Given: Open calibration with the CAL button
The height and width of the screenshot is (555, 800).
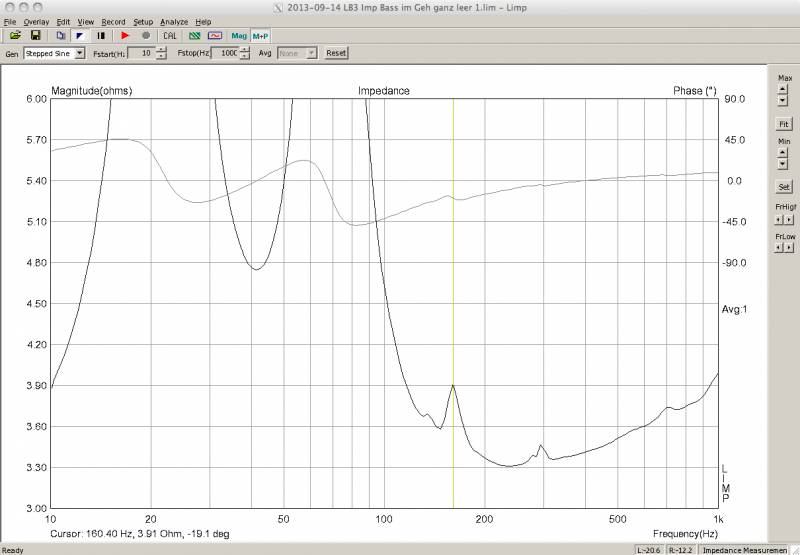Looking at the screenshot, I should pos(170,36).
